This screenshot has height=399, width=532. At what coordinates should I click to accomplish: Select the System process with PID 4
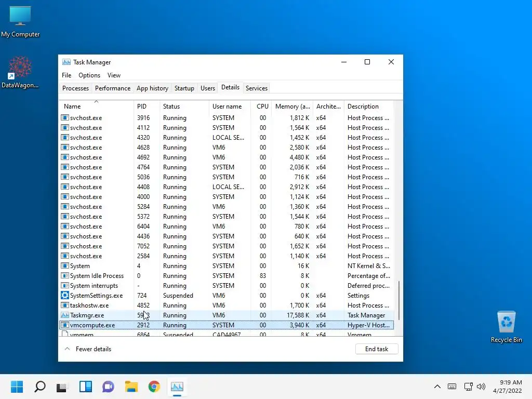pos(227,265)
